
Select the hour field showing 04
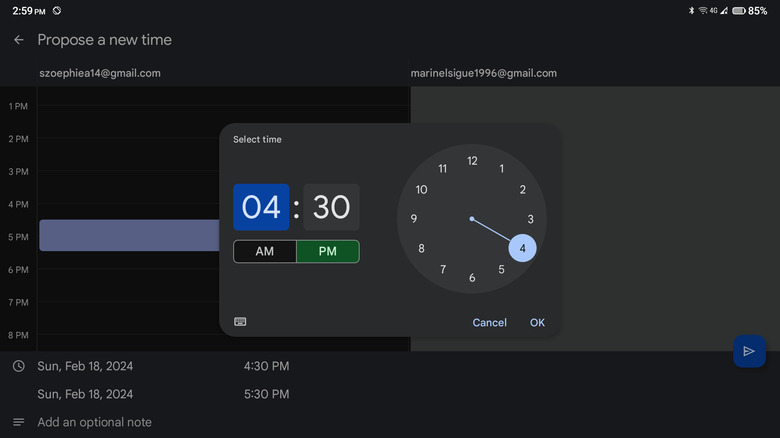pos(261,207)
